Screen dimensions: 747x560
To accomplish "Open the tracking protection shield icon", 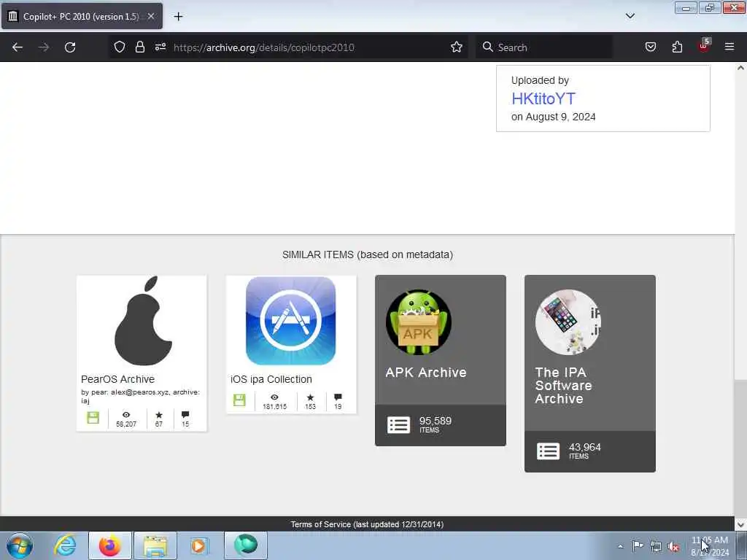I will coord(120,47).
